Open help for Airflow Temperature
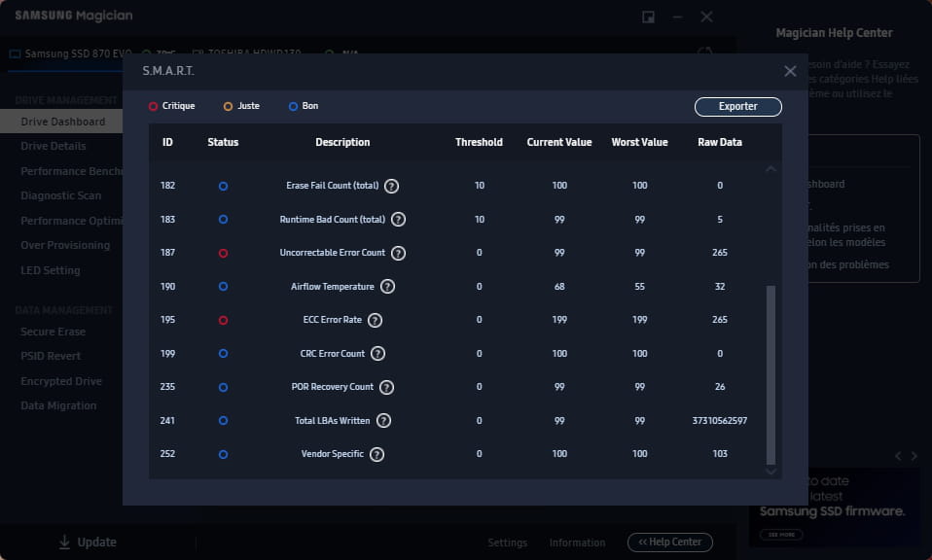Viewport: 932px width, 560px height. pos(387,287)
